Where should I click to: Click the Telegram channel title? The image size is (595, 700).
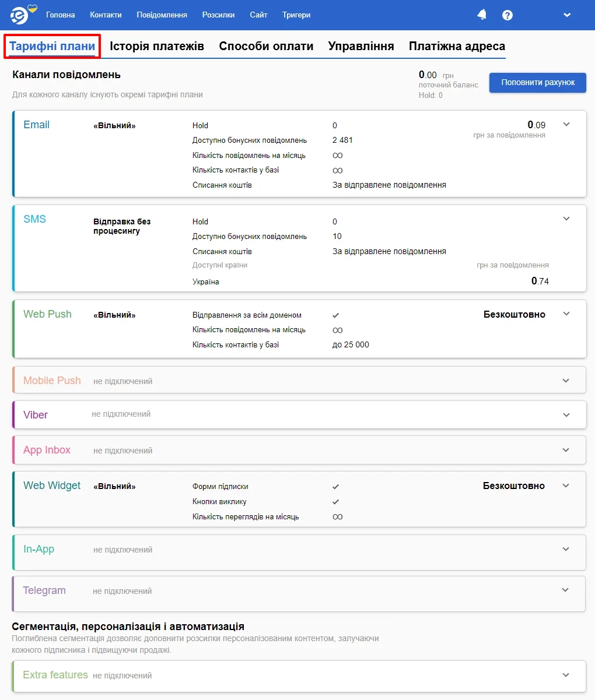pyautogui.click(x=44, y=590)
